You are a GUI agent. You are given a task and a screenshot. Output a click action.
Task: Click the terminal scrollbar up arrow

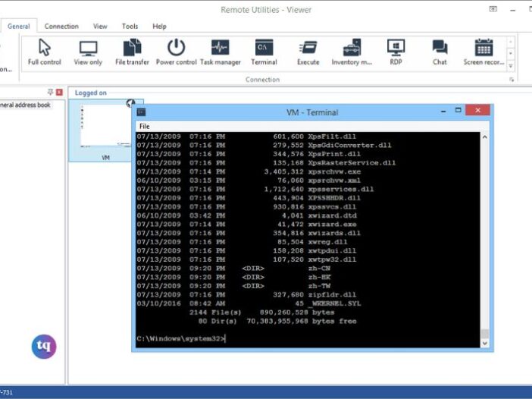tap(485, 137)
